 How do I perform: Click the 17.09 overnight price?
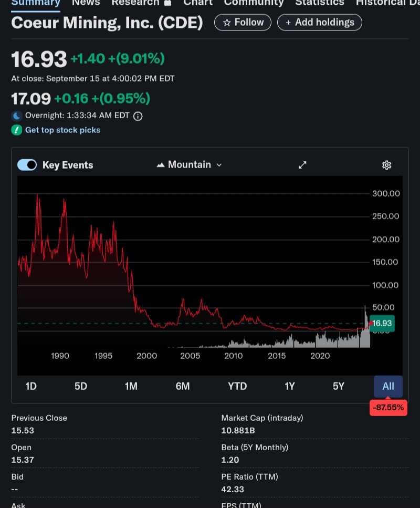(31, 98)
